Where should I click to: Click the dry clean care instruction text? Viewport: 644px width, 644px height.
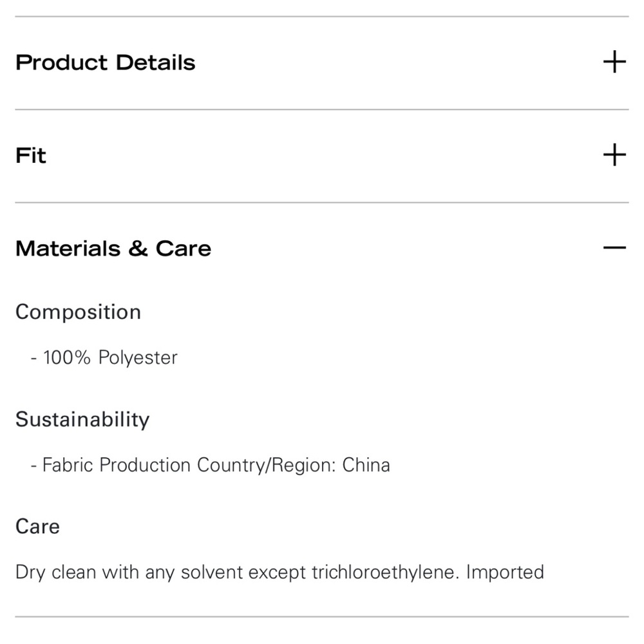pos(279,573)
